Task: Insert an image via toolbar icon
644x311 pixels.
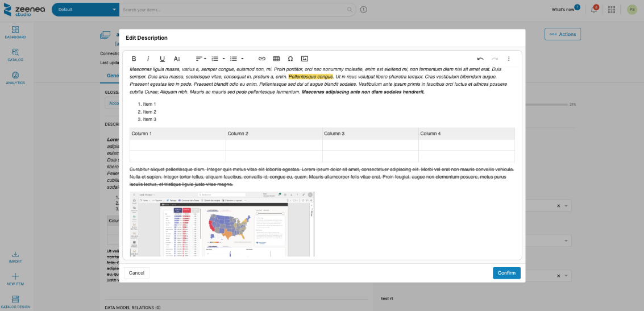Action: click(x=305, y=59)
